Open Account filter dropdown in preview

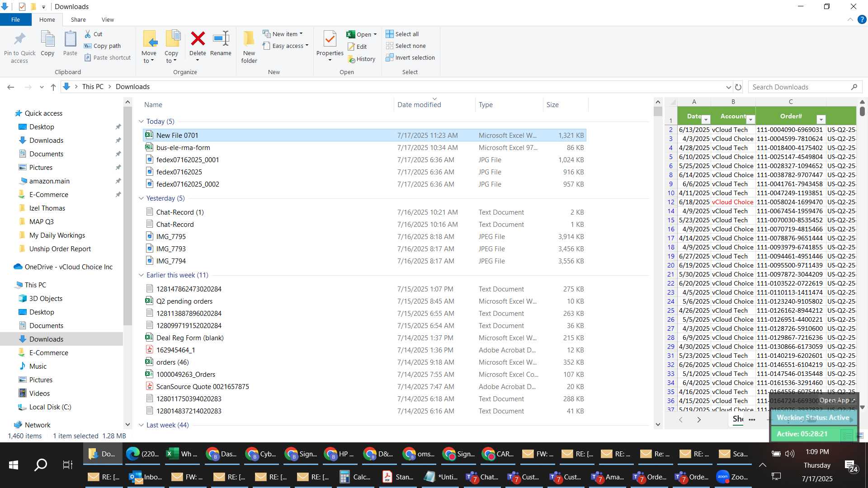tap(750, 119)
